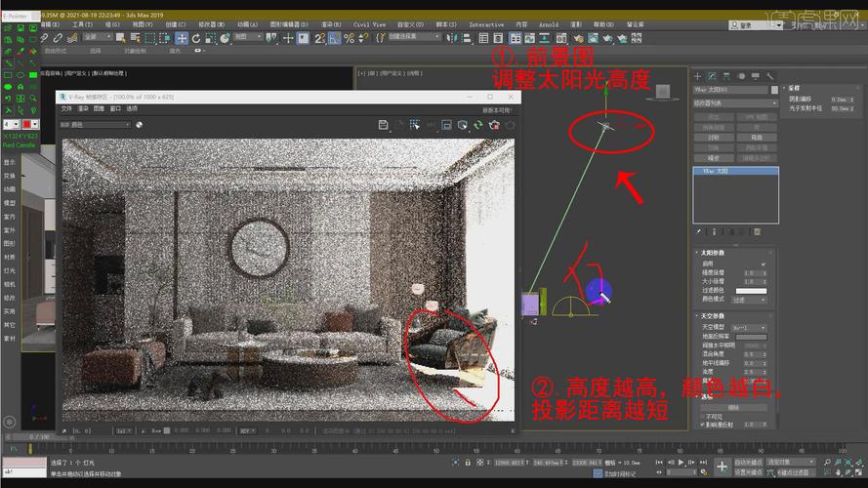Open the File menu in V-Ray frame buffer
This screenshot has width=868, height=488.
point(66,109)
